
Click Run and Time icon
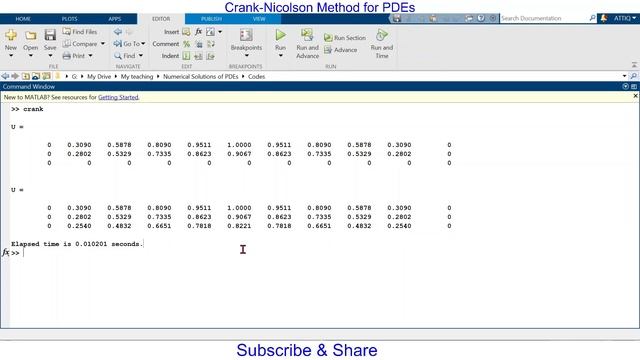click(382, 35)
